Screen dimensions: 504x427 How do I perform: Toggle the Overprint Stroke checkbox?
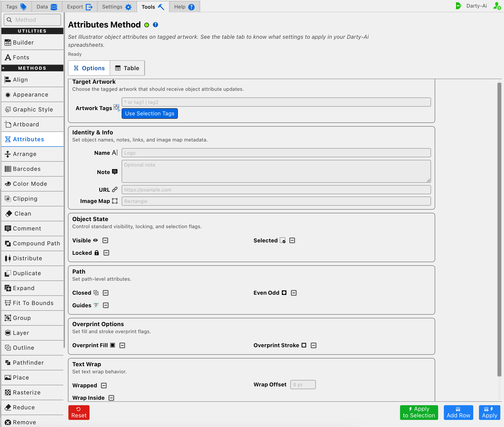tap(314, 345)
